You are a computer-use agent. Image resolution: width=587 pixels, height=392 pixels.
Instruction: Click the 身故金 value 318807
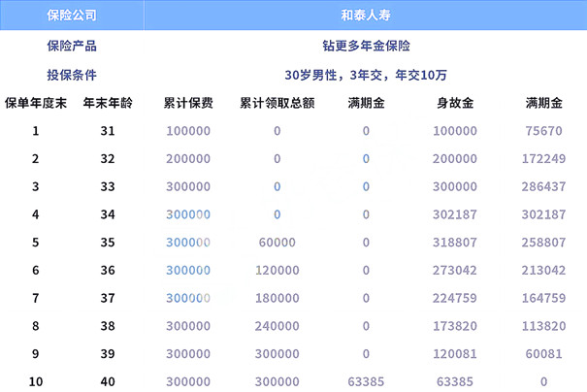(455, 243)
